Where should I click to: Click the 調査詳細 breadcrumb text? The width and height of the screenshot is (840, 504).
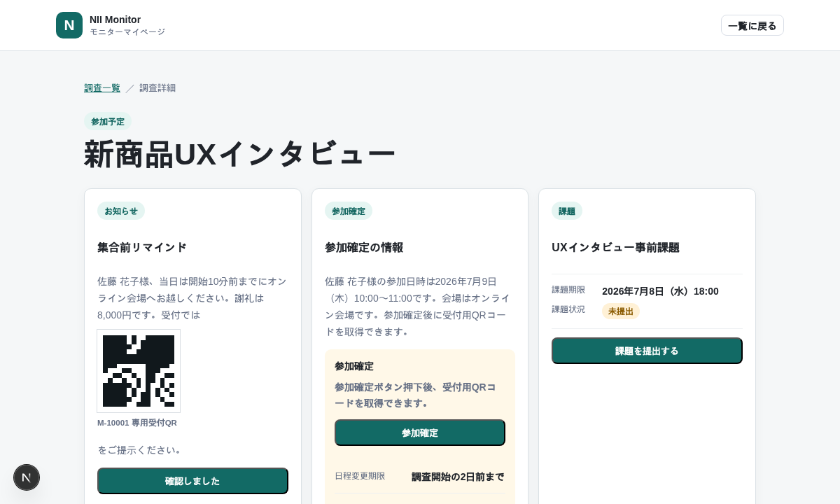157,87
